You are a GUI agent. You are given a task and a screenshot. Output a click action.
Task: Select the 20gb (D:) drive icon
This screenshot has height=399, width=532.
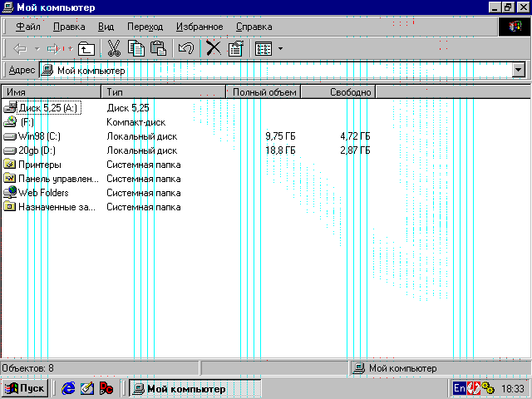click(9, 150)
